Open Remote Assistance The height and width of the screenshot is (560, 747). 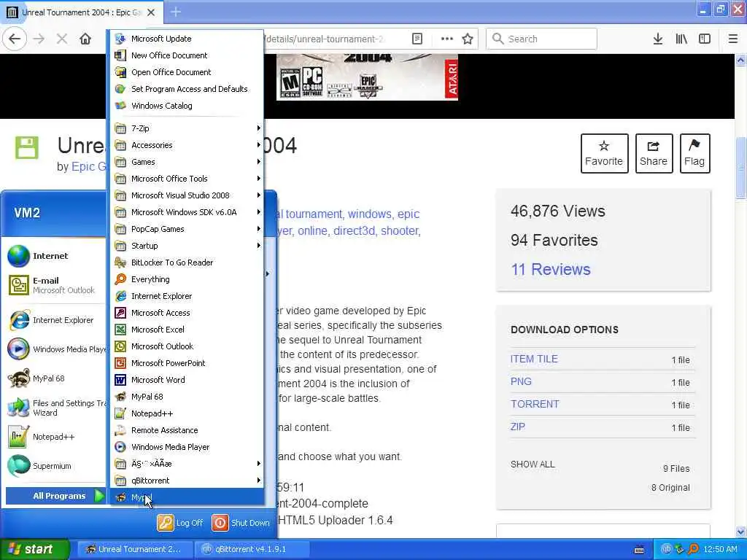point(187,430)
